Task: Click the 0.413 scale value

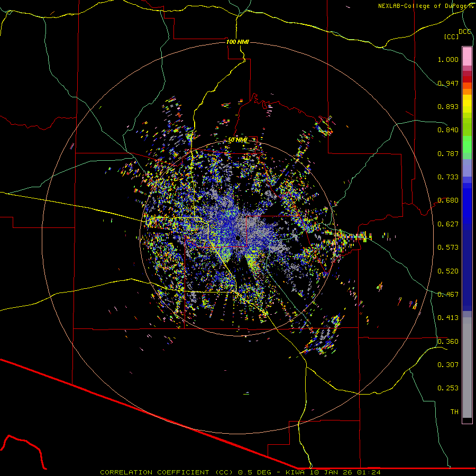Action: (448, 318)
